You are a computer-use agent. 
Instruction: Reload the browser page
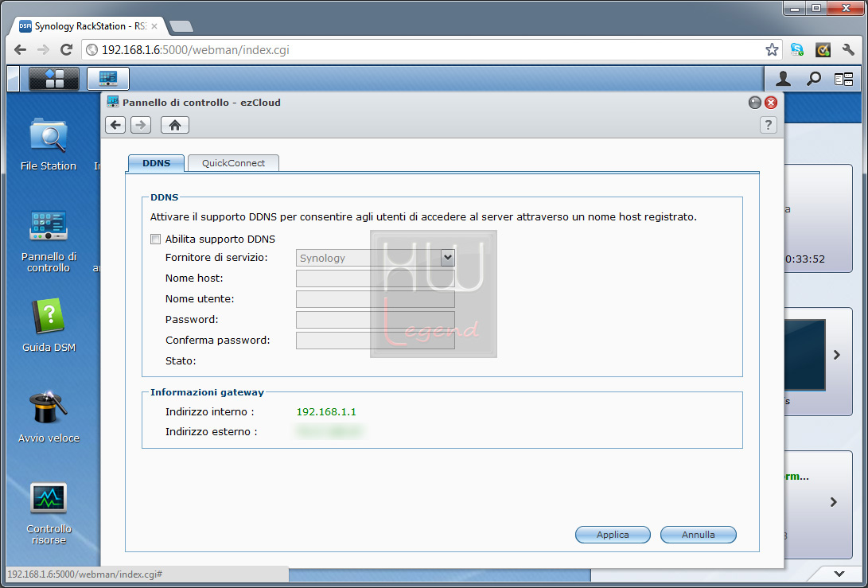click(x=66, y=50)
